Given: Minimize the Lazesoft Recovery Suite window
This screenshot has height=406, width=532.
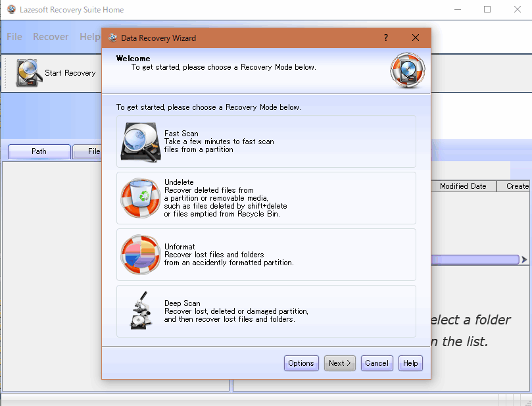Looking at the screenshot, I should [x=458, y=9].
